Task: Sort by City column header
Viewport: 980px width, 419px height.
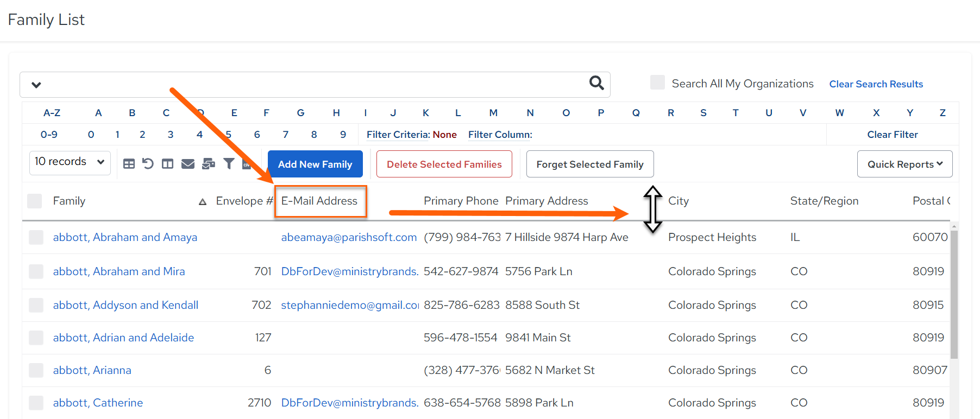Action: coord(679,201)
